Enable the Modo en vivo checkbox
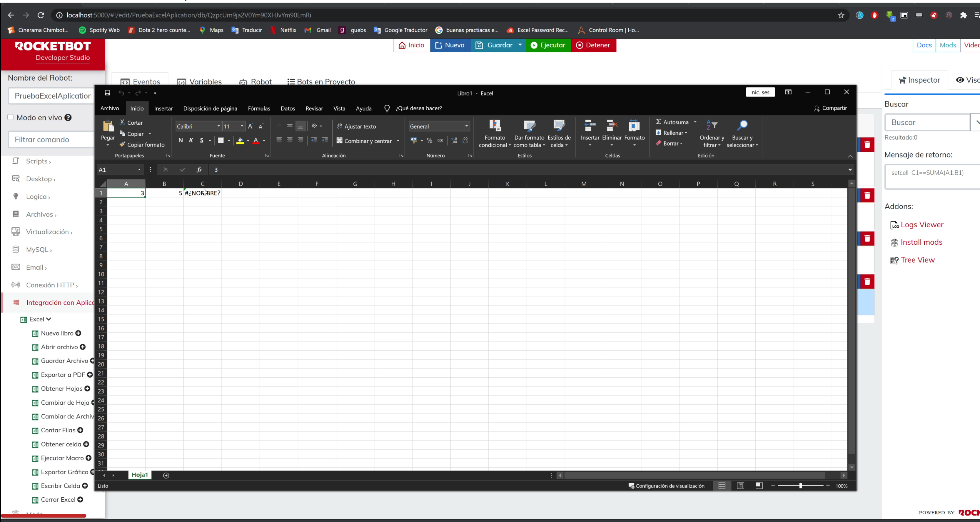This screenshot has height=522, width=980. click(11, 117)
